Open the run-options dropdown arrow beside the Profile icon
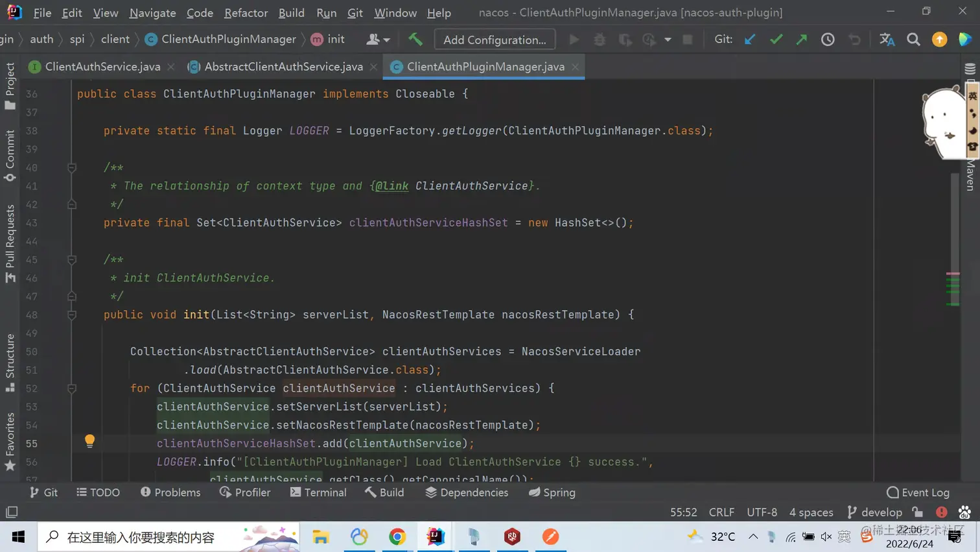The image size is (980, 552). click(x=668, y=40)
